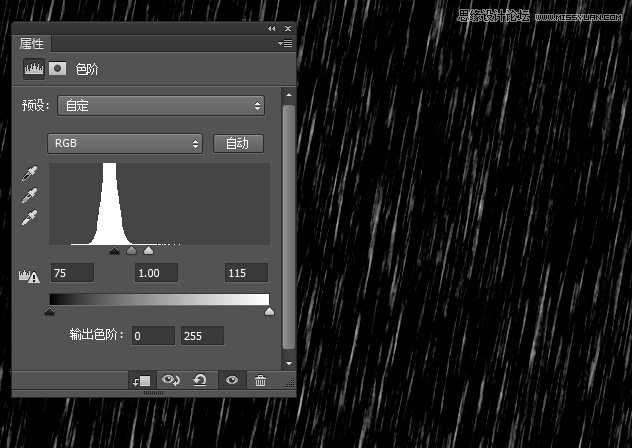This screenshot has width=632, height=448.
Task: Open the panel flyout menu
Action: 285,43
